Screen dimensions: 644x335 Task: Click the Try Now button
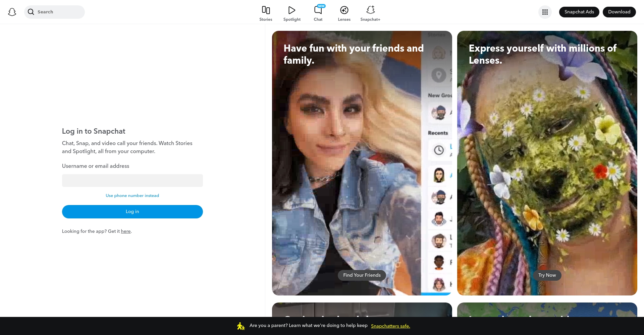point(547,275)
